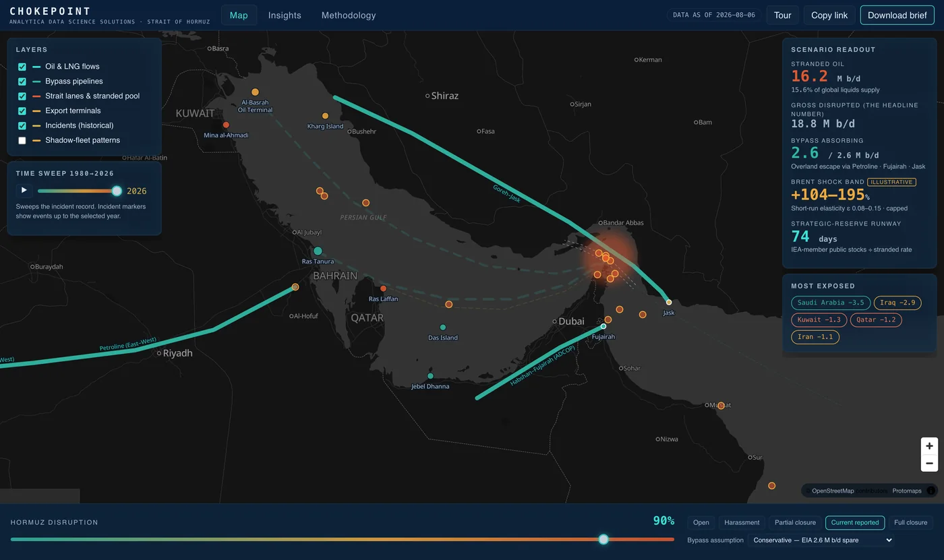The width and height of the screenshot is (944, 560).
Task: Click the 90% disruption value
Action: click(663, 521)
